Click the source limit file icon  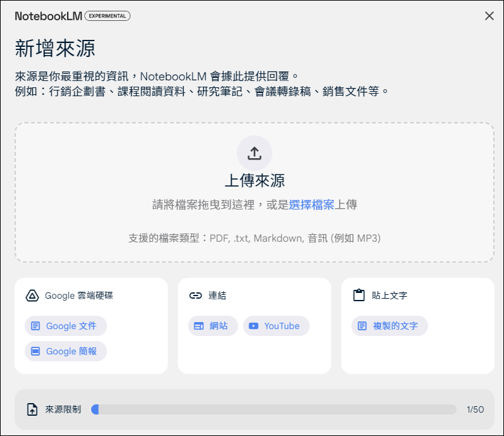(x=32, y=409)
